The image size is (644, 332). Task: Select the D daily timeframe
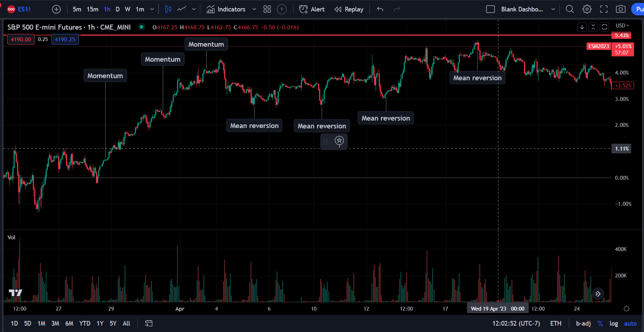click(117, 9)
